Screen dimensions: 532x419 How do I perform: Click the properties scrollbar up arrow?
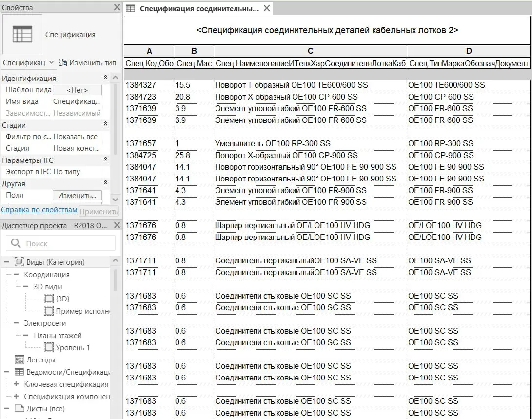click(116, 78)
